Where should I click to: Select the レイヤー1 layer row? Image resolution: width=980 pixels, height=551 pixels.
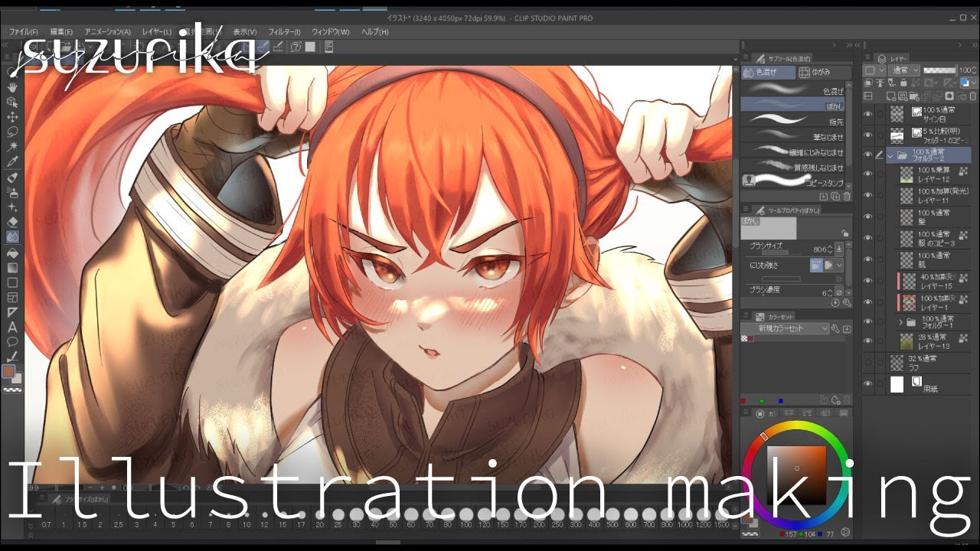tap(933, 302)
